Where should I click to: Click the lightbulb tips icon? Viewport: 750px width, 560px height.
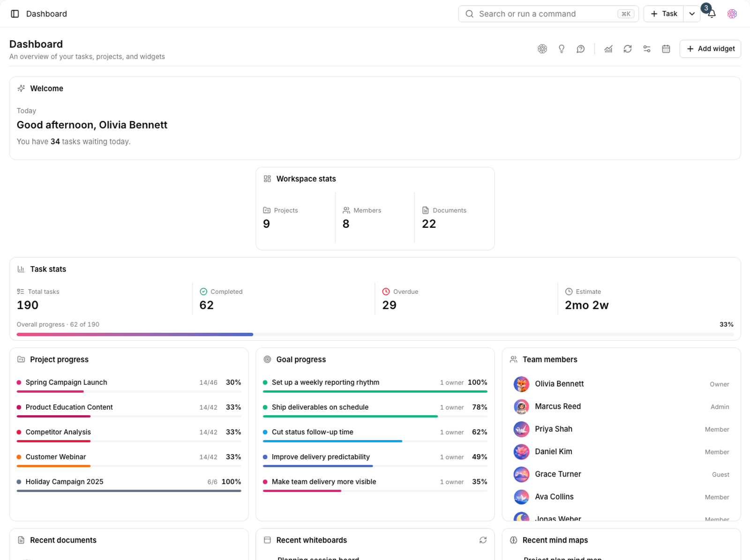pos(562,49)
